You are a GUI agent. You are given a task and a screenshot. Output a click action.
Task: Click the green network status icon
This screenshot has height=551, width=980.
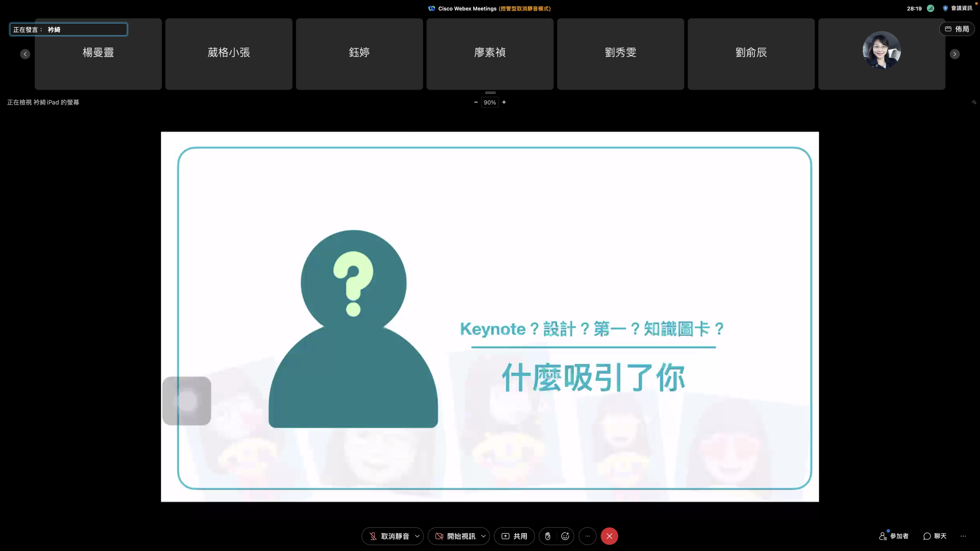(930, 8)
